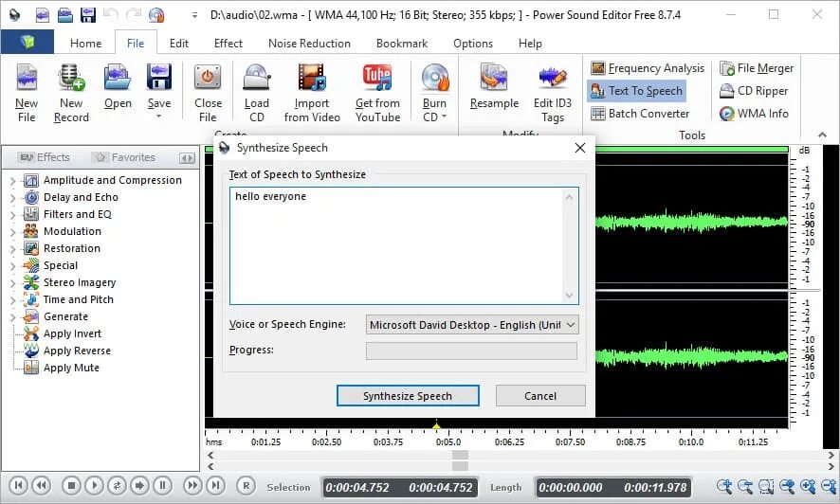This screenshot has height=504, width=840.
Task: Switch to the Effect ribbon tab
Action: [228, 44]
